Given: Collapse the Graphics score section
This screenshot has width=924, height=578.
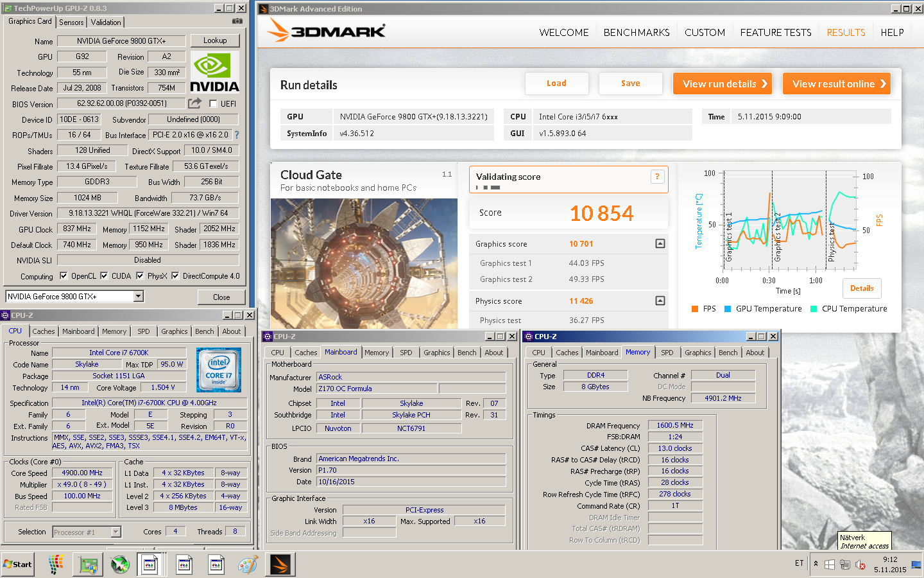Looking at the screenshot, I should [x=660, y=243].
